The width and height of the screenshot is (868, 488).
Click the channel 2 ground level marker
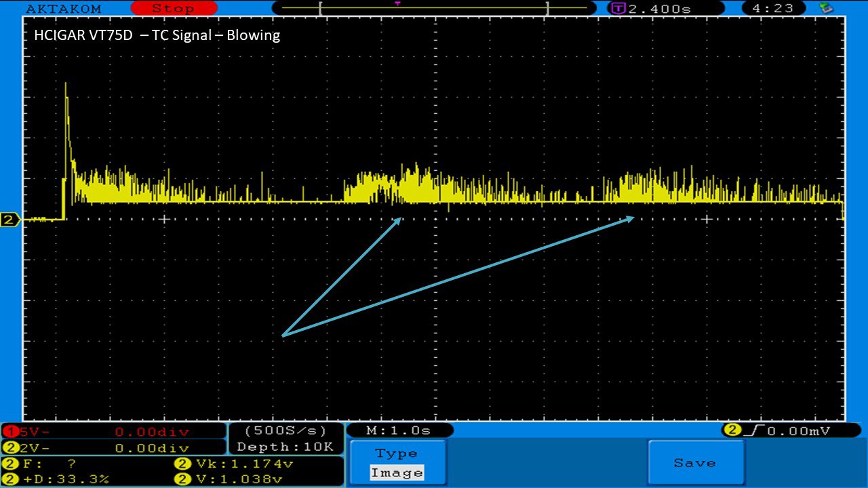pyautogui.click(x=10, y=220)
